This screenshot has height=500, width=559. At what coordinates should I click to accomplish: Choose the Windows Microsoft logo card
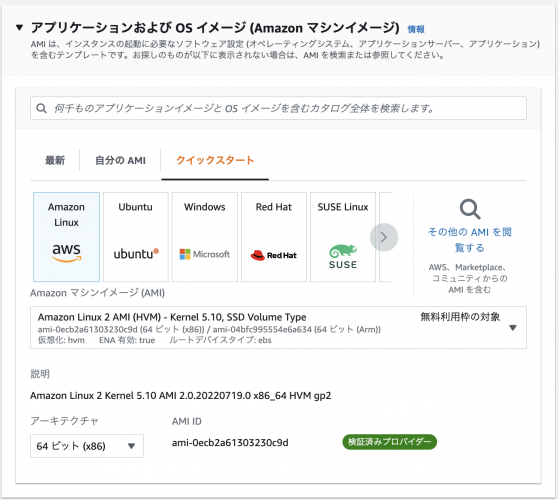click(x=205, y=237)
